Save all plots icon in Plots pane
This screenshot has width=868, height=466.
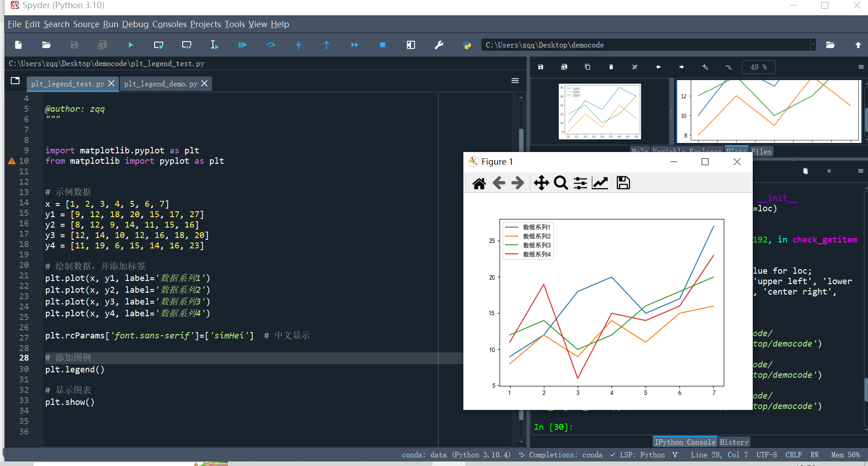click(x=564, y=67)
